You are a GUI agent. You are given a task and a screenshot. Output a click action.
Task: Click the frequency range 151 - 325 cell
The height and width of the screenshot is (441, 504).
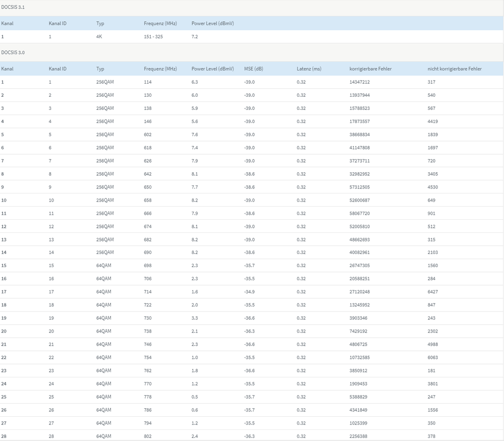(x=153, y=37)
